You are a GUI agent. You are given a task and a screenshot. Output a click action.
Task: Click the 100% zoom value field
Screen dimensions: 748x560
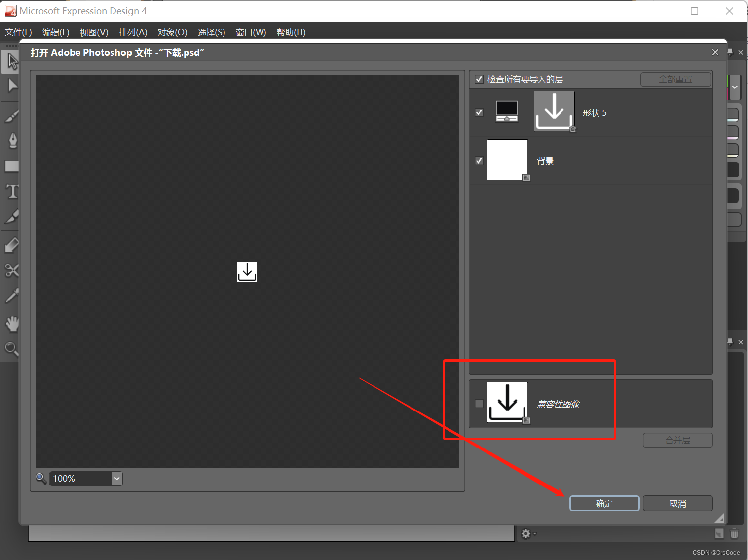(x=80, y=478)
